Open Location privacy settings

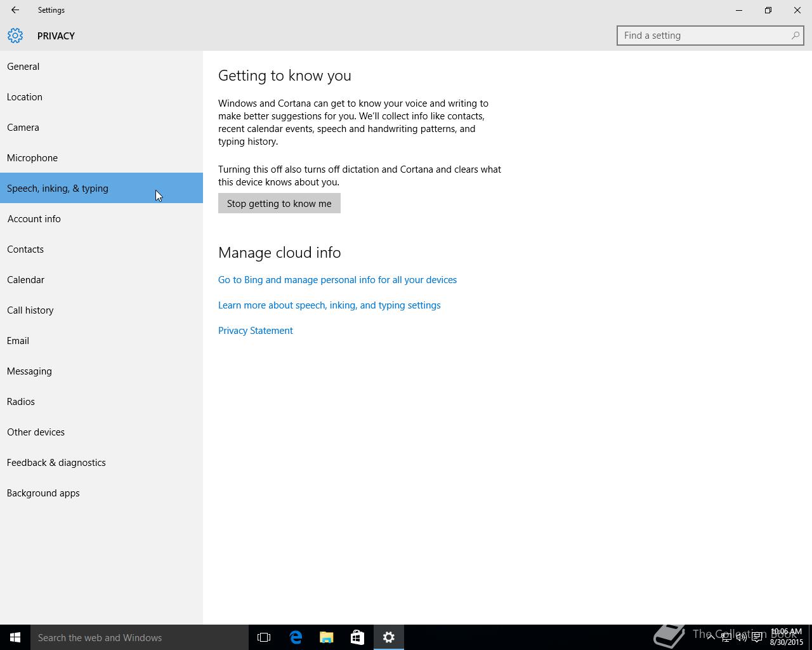point(101,96)
